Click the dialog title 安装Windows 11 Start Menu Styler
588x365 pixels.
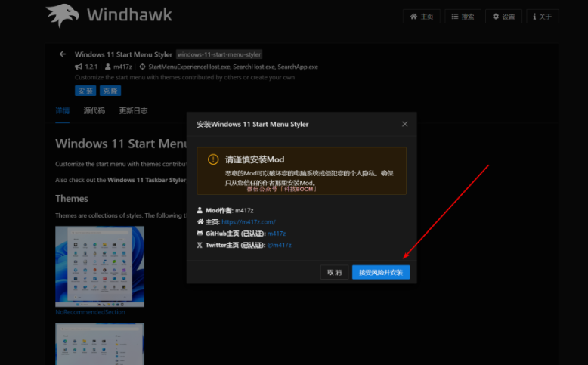[x=252, y=124]
